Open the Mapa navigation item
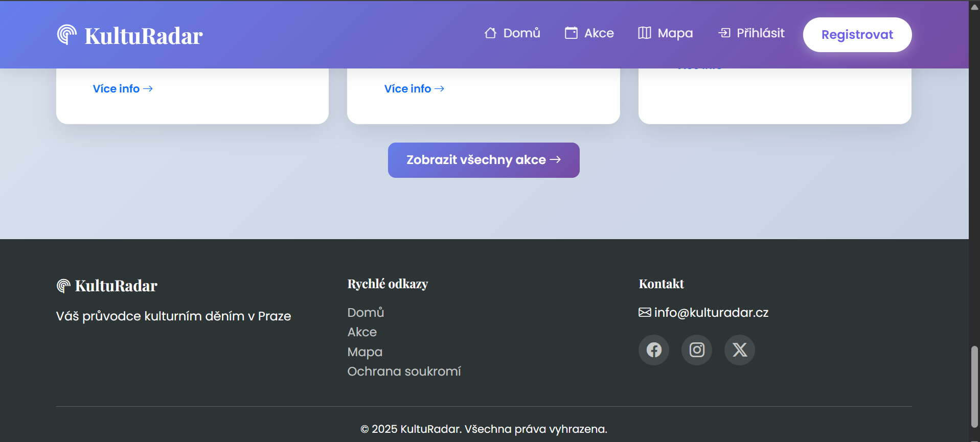The width and height of the screenshot is (980, 442). 666,33
